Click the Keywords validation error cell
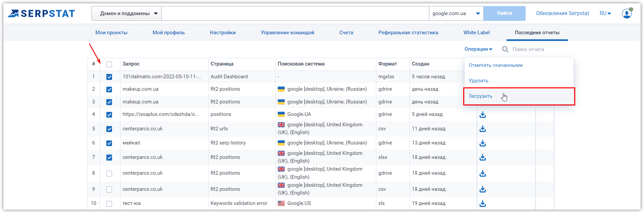The height and width of the screenshot is (213, 644). [239, 203]
